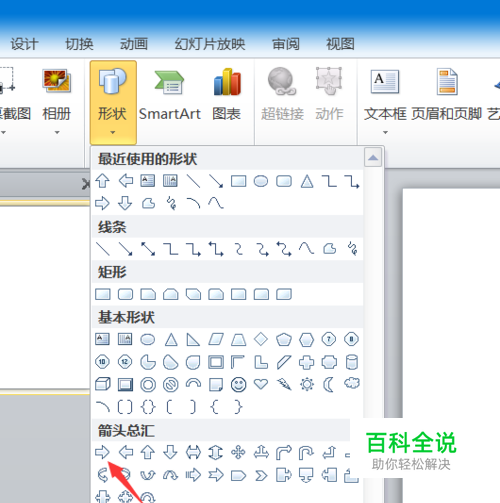Image resolution: width=500 pixels, height=503 pixels.
Task: Switch to the 视图 tab
Action: (340, 44)
